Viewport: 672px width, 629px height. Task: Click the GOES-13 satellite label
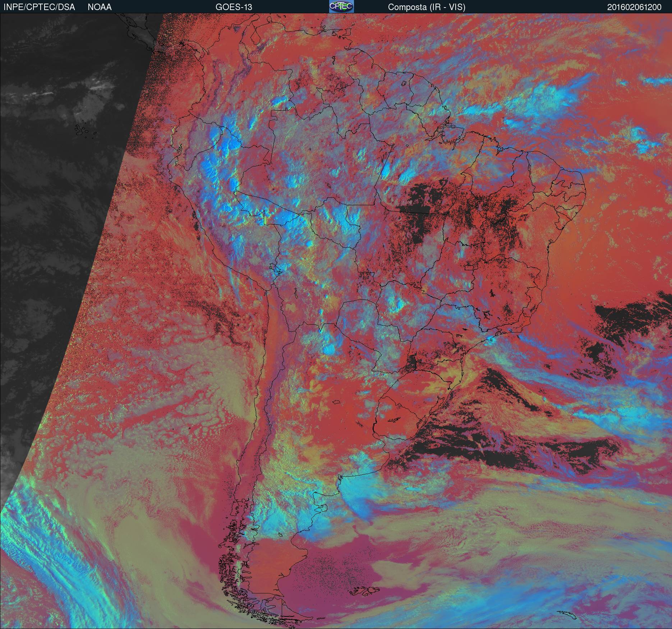[x=234, y=7]
